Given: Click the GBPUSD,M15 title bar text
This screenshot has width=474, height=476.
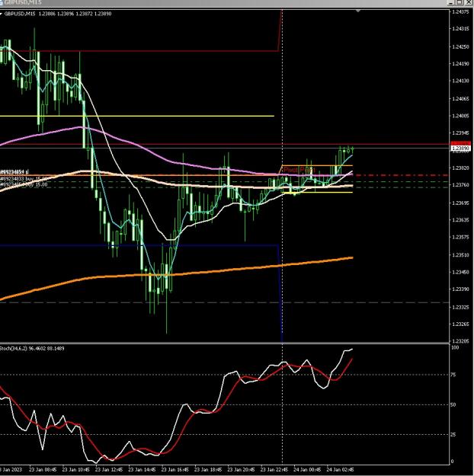Looking at the screenshot, I should 23,2.
